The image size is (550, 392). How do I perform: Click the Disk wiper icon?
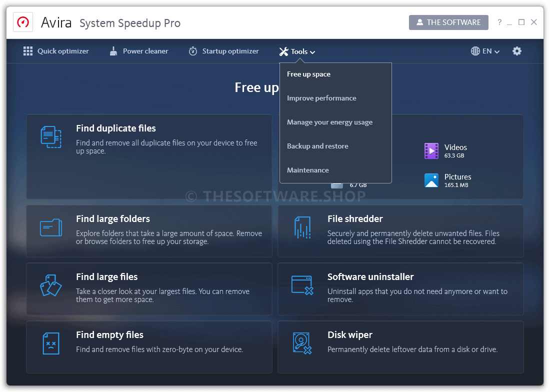pos(302,343)
